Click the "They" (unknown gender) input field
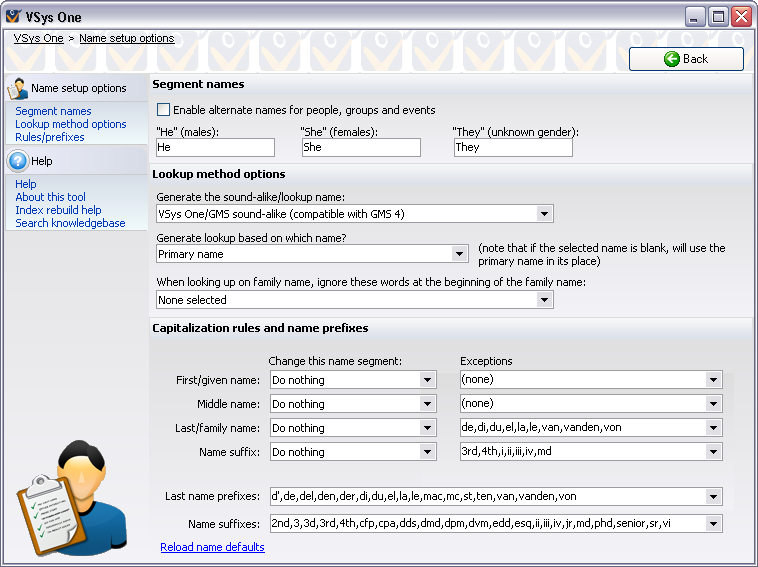Image resolution: width=758 pixels, height=567 pixels. [x=513, y=147]
